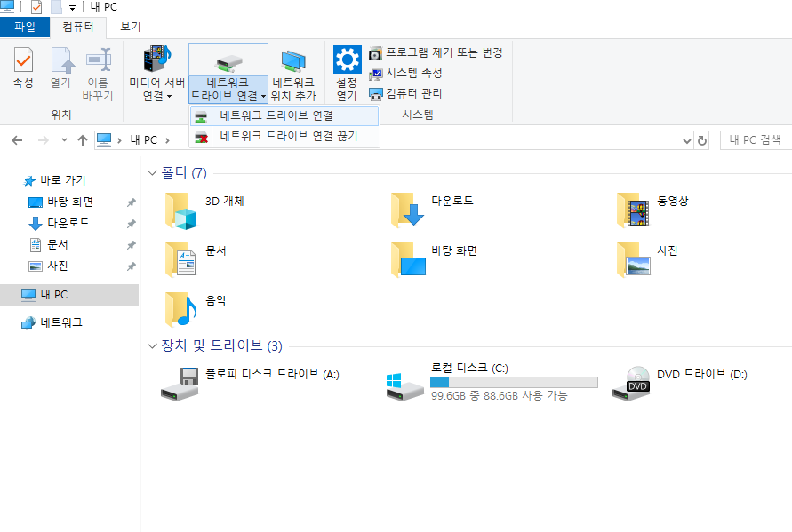The image size is (792, 532).
Task: Click the C: drive usage bar
Action: (514, 383)
